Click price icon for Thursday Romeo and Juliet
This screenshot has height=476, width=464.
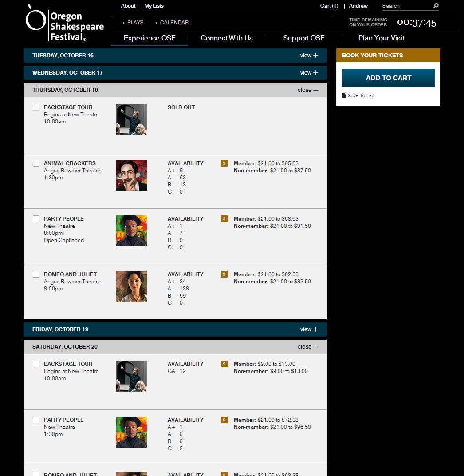224,274
